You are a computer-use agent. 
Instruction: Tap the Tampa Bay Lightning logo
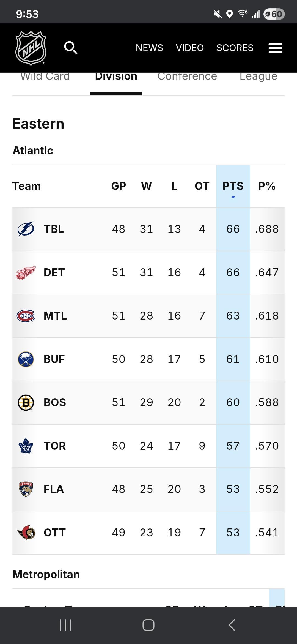click(26, 229)
